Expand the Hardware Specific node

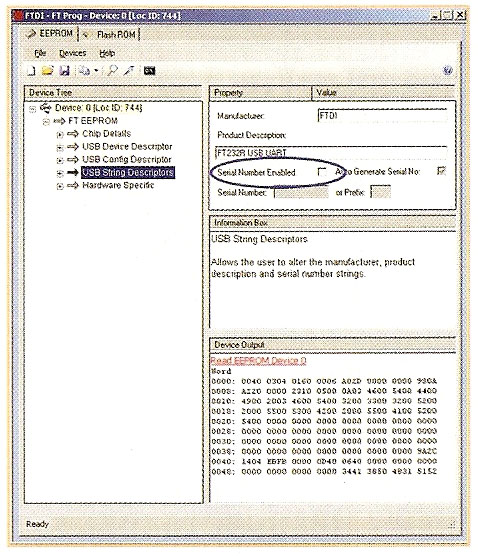point(60,186)
